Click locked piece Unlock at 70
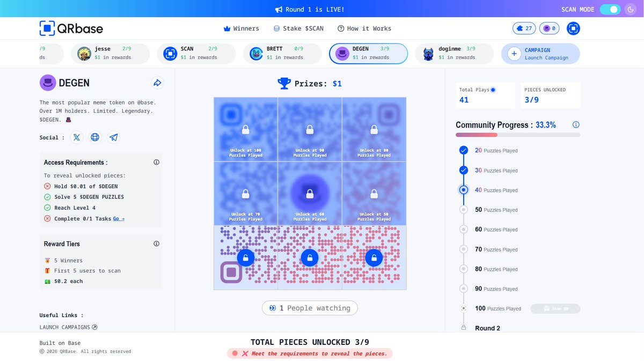 pos(246,193)
